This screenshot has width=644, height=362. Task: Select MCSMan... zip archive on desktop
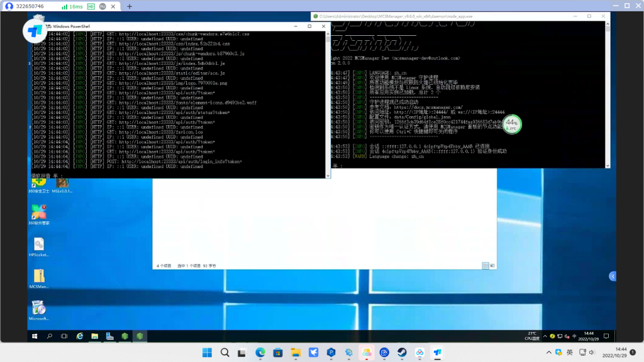(x=38, y=278)
